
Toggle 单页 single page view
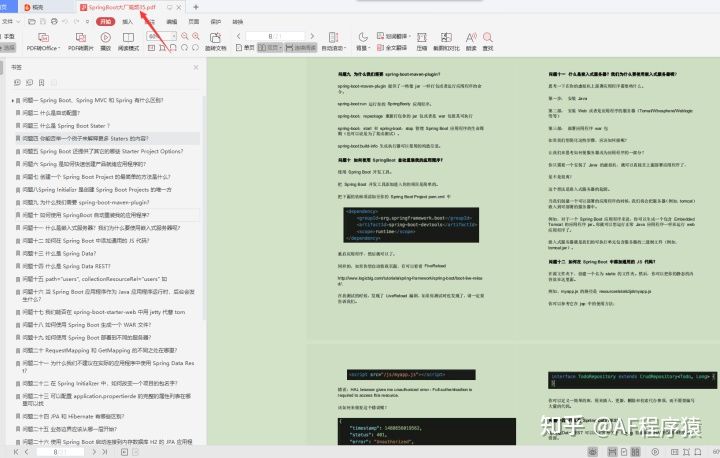coord(245,48)
